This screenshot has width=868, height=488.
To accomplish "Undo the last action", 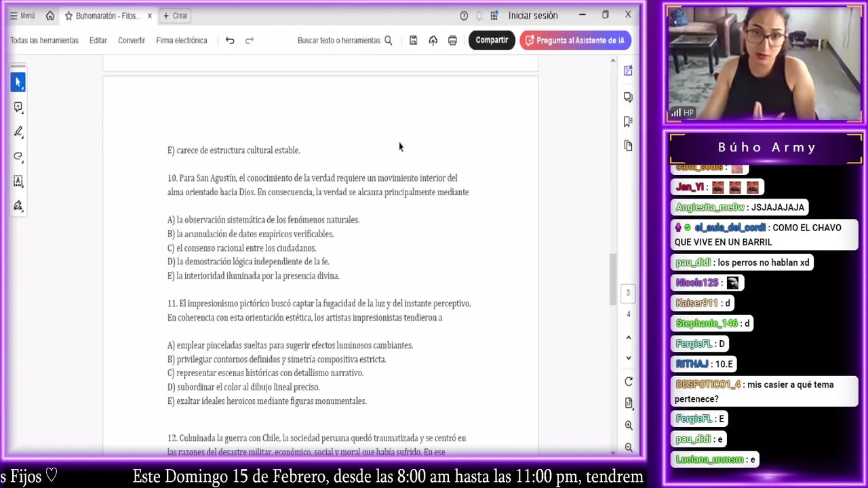I will pyautogui.click(x=230, y=41).
